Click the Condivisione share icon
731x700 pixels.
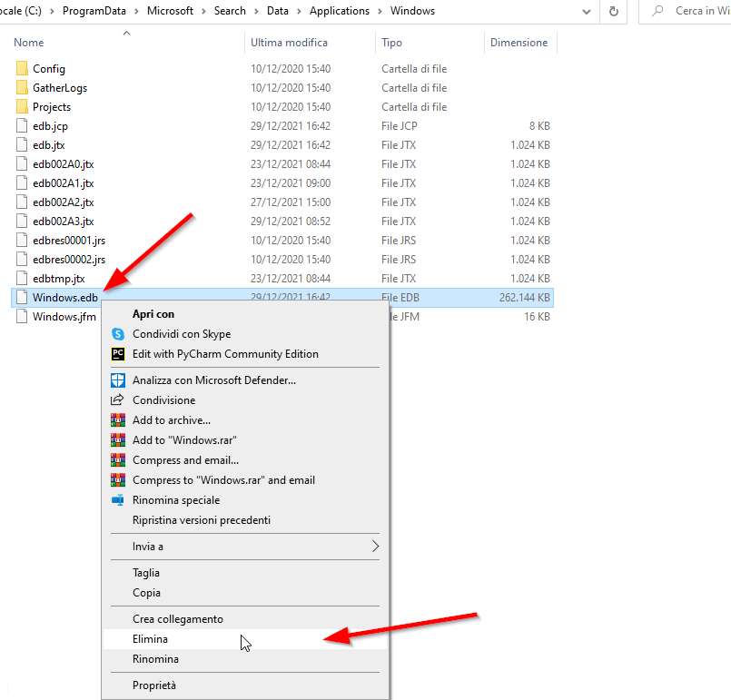click(118, 399)
